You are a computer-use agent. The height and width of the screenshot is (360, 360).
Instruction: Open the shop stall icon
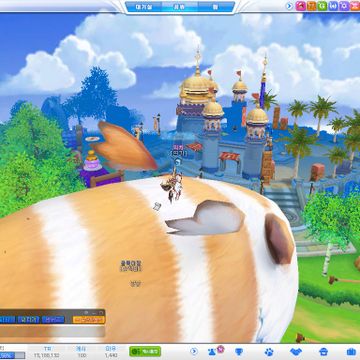coord(323,352)
